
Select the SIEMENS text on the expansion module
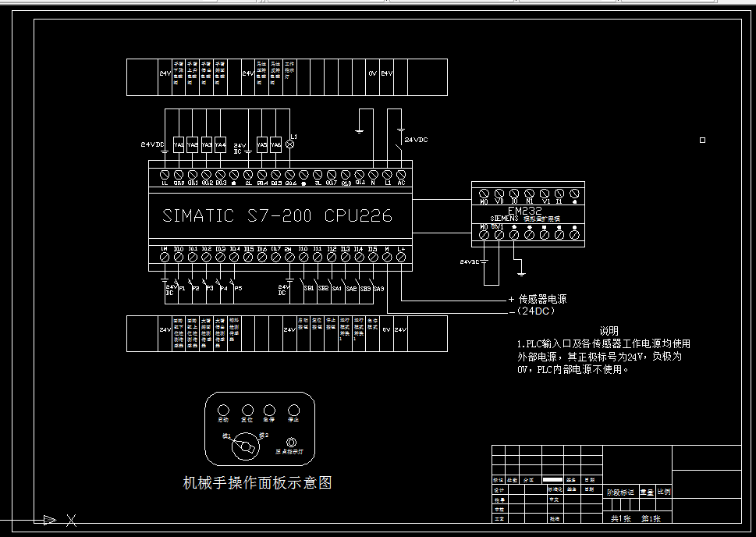(504, 219)
